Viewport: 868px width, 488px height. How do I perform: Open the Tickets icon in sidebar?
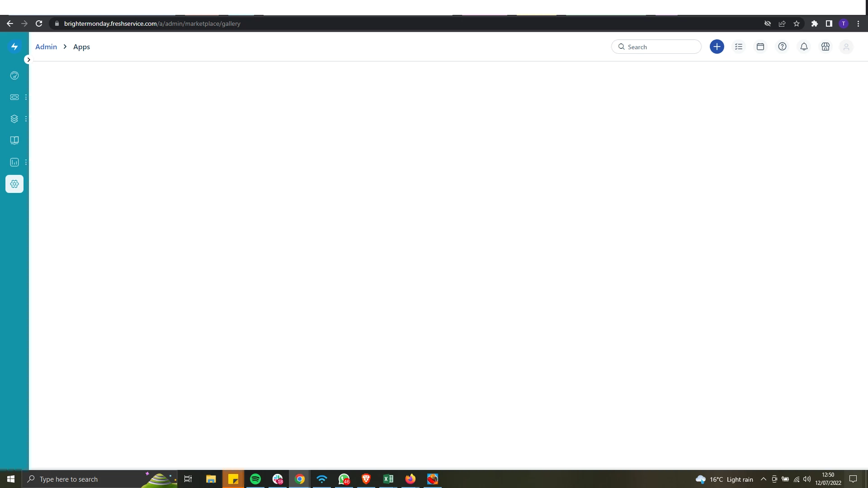(x=14, y=97)
